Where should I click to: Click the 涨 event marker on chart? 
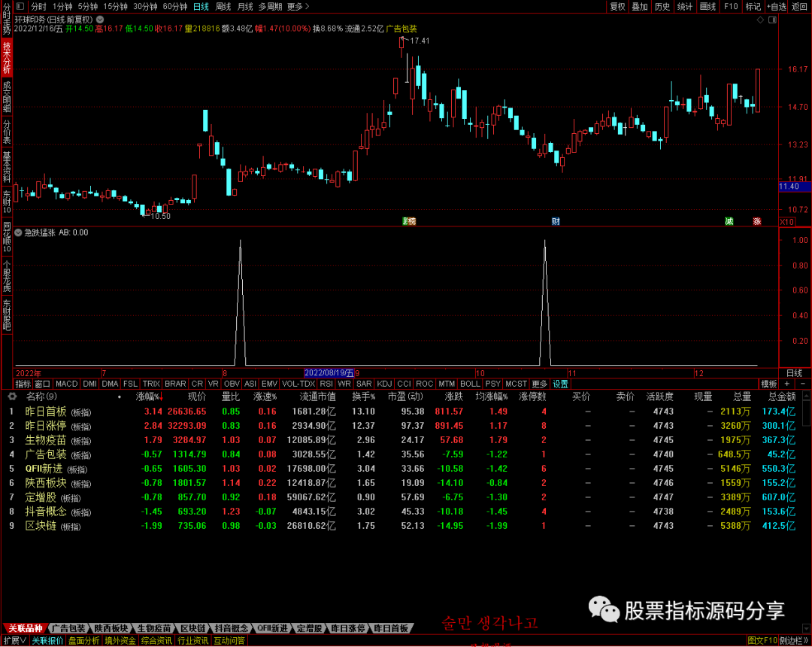[757, 221]
